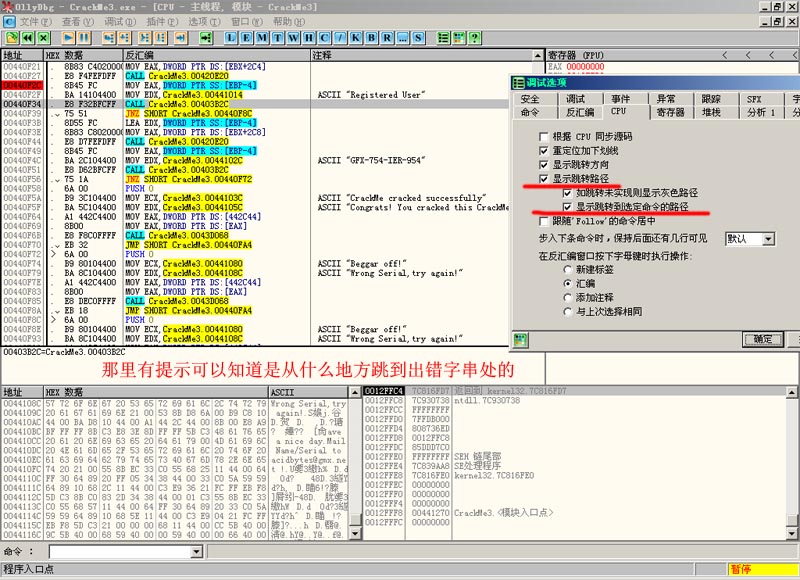Screen dimensions: 800x580
Task: Open Windows list with W icon
Action: pyautogui.click(x=293, y=38)
